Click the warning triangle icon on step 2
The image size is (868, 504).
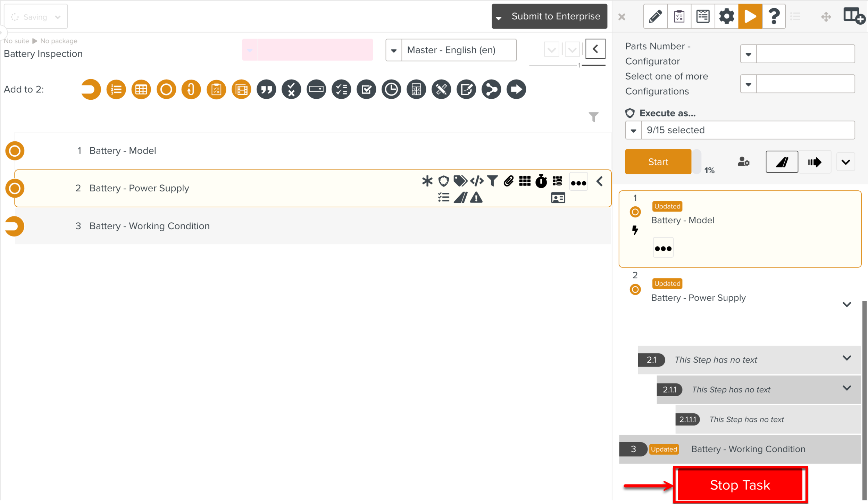tap(476, 198)
